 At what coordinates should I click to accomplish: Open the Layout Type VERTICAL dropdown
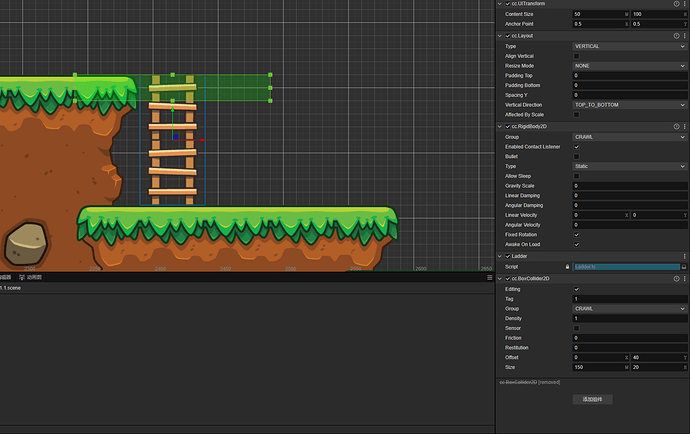(x=629, y=46)
